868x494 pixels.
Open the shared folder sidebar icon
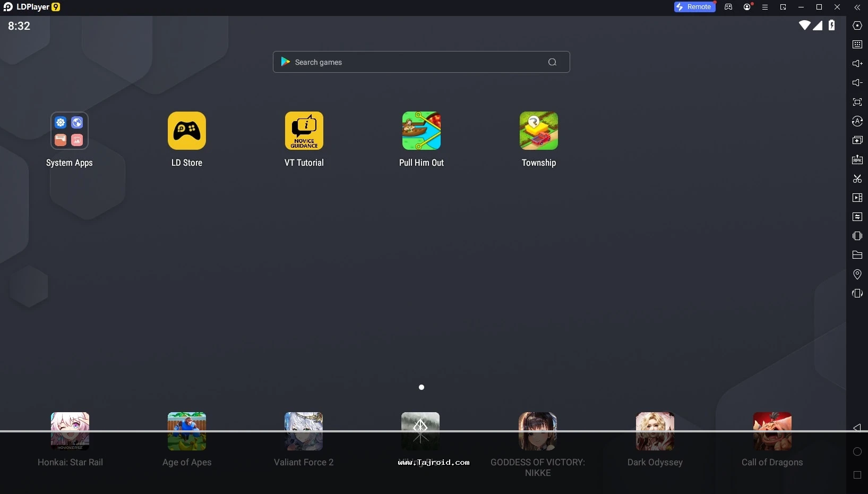point(857,255)
